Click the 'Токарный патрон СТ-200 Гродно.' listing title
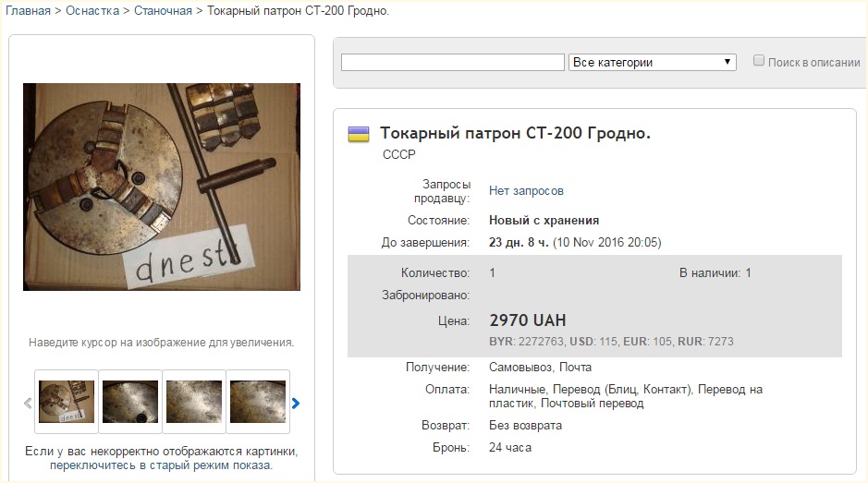Viewport: 868px width, 483px height. point(515,133)
